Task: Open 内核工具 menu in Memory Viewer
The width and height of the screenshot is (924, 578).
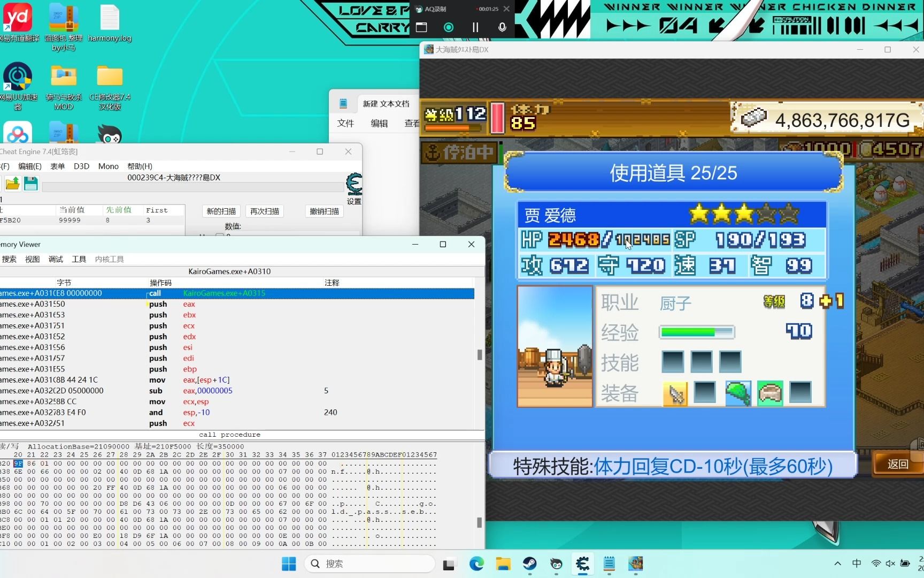Action: (x=110, y=259)
